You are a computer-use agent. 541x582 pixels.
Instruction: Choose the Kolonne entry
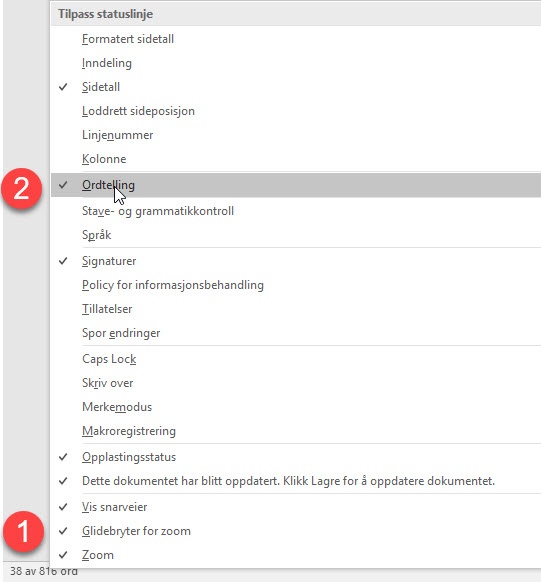pos(296,159)
